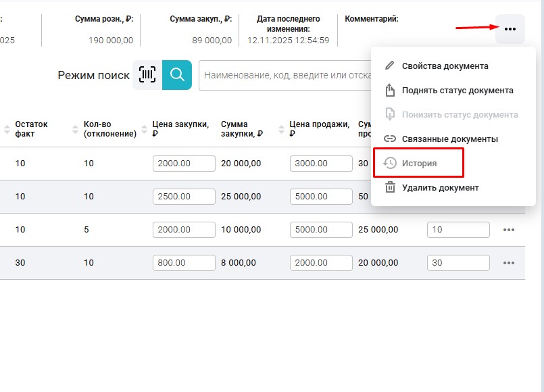The height and width of the screenshot is (392, 544).
Task: Select Поднять статус документа menu item
Action: (x=457, y=91)
